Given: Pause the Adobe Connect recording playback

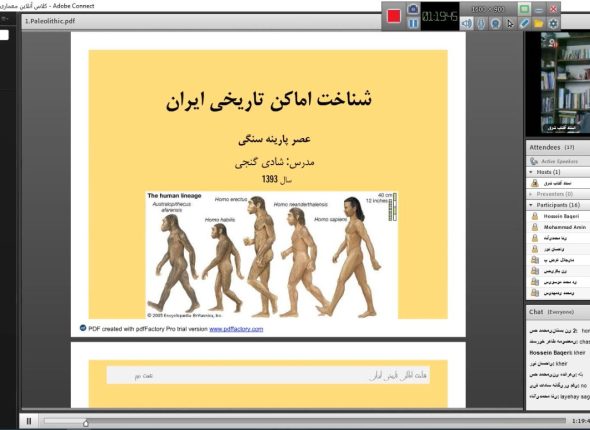Looking at the screenshot, I should [x=29, y=421].
